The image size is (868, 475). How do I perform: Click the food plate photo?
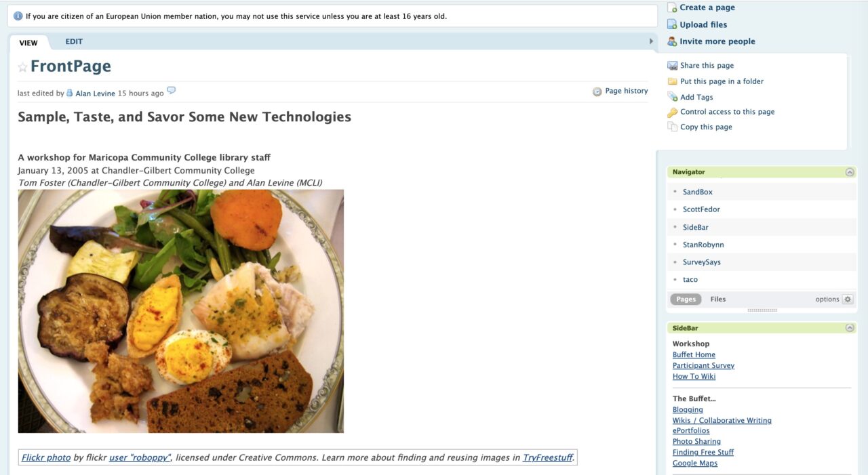click(x=181, y=311)
